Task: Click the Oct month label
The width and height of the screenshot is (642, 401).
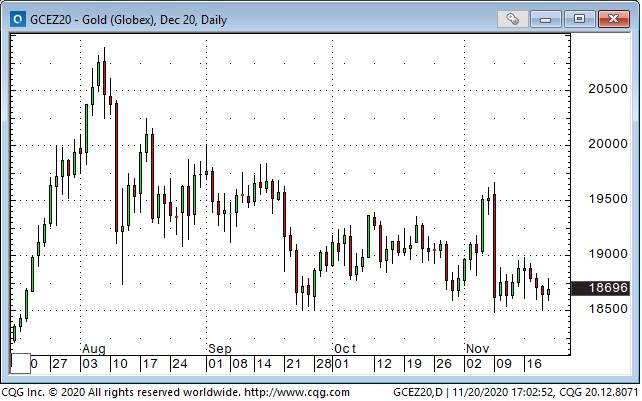Action: pos(345,349)
